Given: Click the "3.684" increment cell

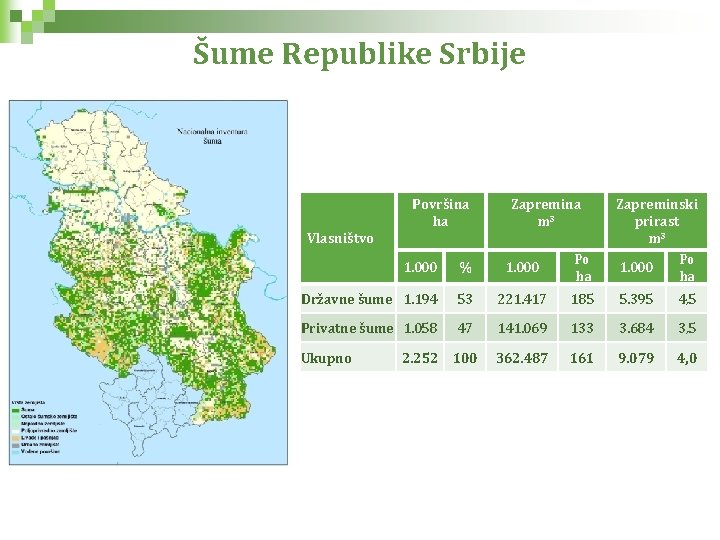Looking at the screenshot, I should [x=636, y=328].
